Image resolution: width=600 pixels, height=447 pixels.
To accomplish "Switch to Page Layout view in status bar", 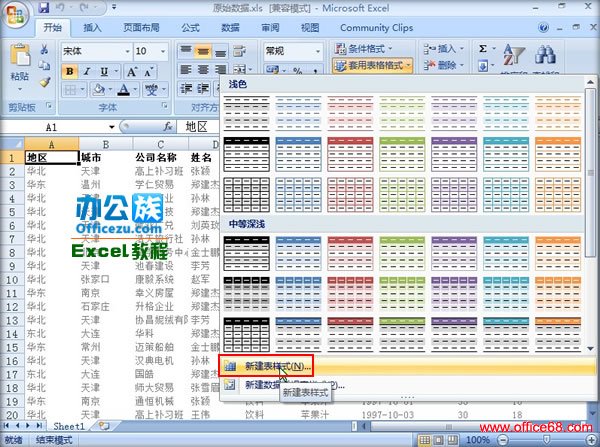I will pos(438,440).
